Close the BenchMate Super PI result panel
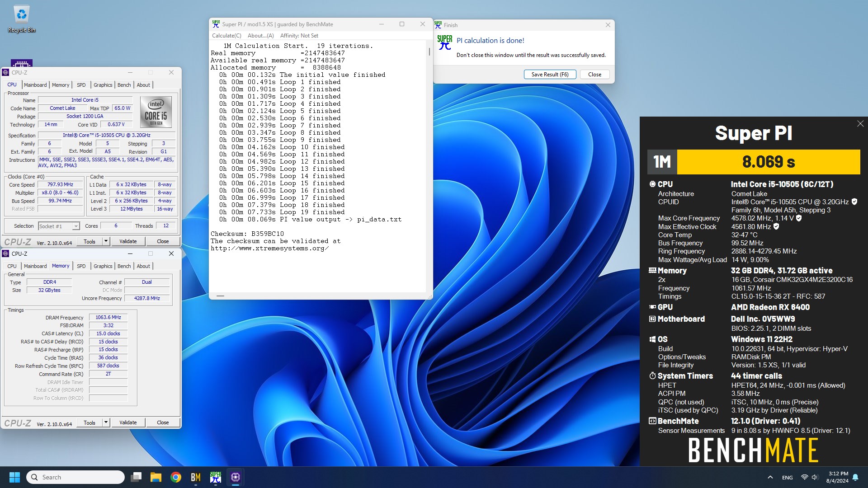The height and width of the screenshot is (488, 868). [x=860, y=124]
